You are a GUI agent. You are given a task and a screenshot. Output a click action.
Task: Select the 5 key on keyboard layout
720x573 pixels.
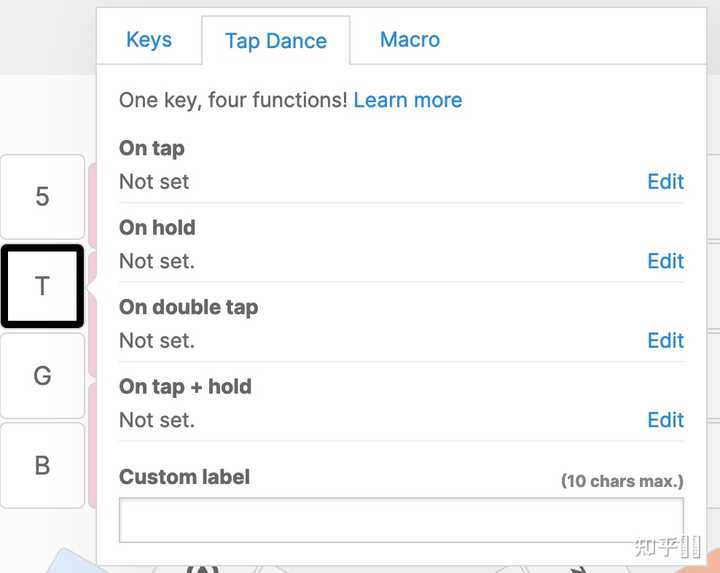pos(42,196)
